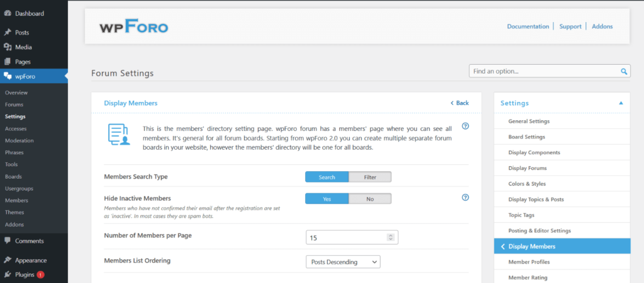
Task: Open Member Profiles settings
Action: coord(528,262)
